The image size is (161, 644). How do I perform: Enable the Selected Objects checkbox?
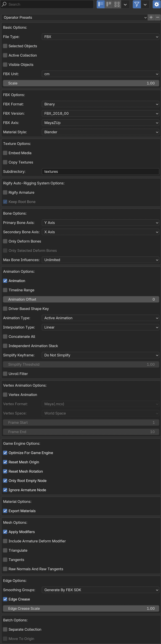[x=5, y=46]
